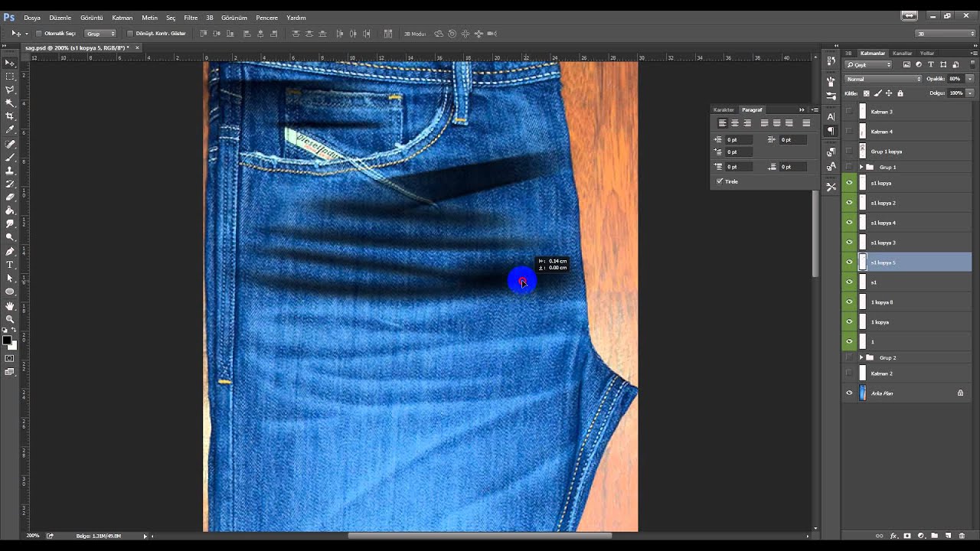Switch to the Yollar tab
The width and height of the screenshot is (980, 551).
927,54
